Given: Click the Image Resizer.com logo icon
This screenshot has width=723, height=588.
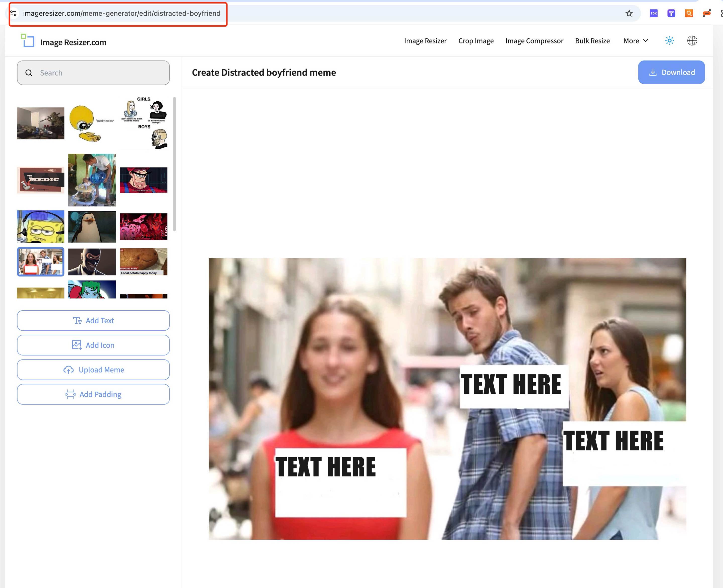Looking at the screenshot, I should pos(27,40).
